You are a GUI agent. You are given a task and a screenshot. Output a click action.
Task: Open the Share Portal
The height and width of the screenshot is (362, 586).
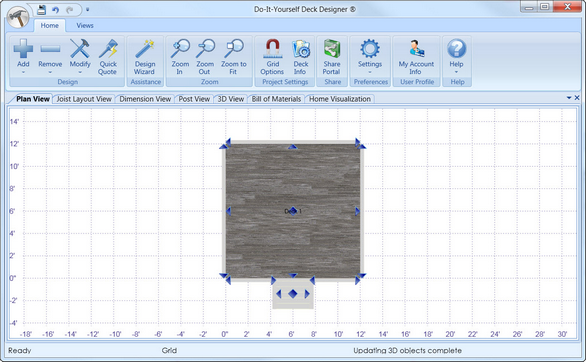coord(332,57)
